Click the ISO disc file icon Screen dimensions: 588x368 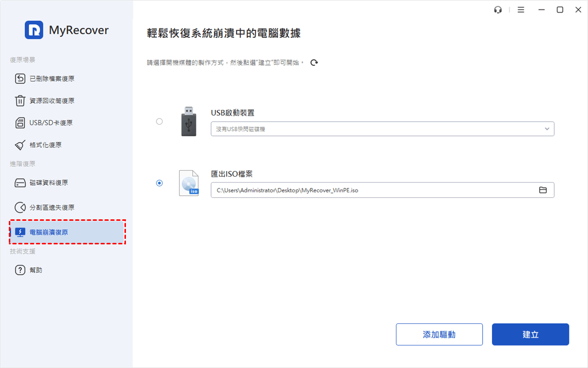(x=189, y=183)
